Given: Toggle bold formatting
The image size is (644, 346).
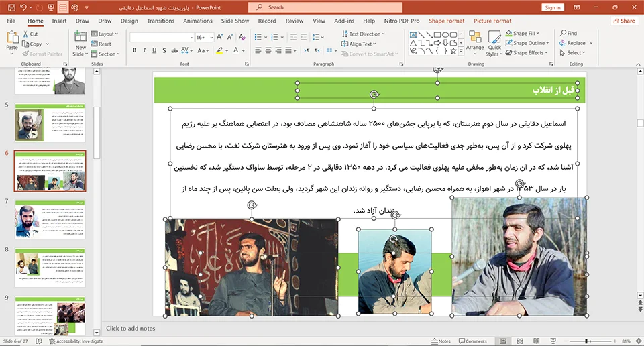Looking at the screenshot, I should [x=134, y=50].
